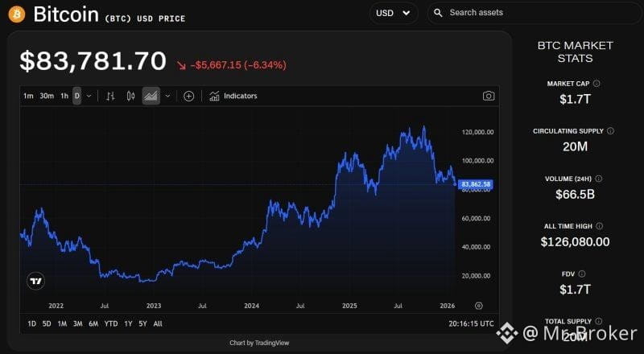Switch to 1m interval
Screen dimensions: 644x354
[28, 96]
